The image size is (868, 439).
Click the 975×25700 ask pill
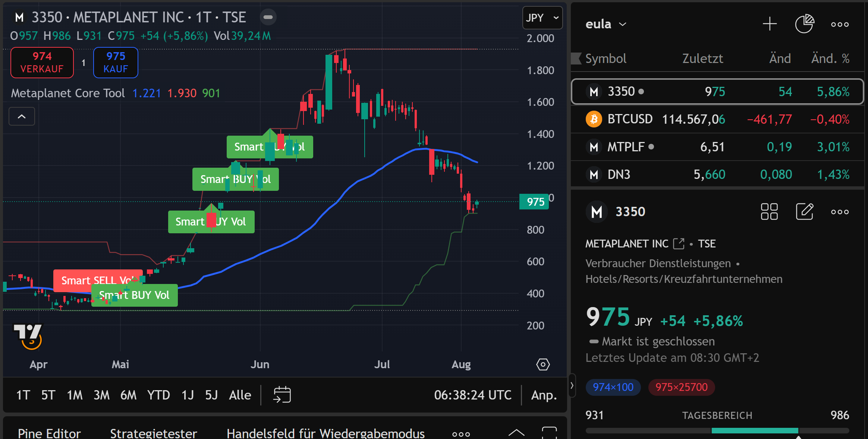pyautogui.click(x=681, y=387)
